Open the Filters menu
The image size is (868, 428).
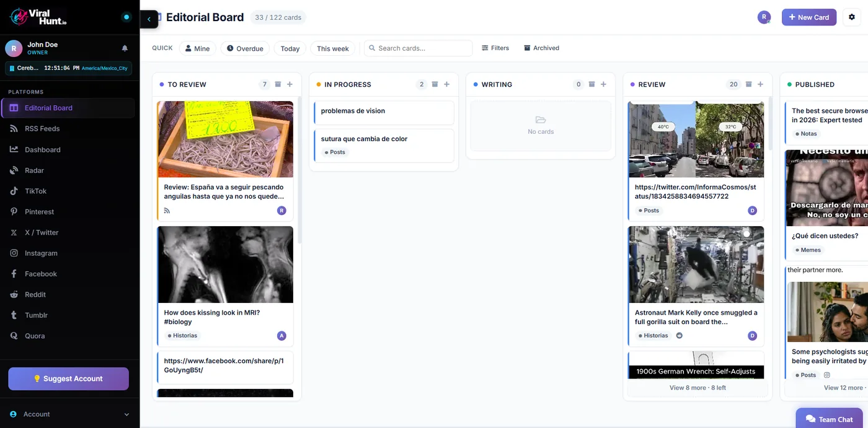point(495,48)
